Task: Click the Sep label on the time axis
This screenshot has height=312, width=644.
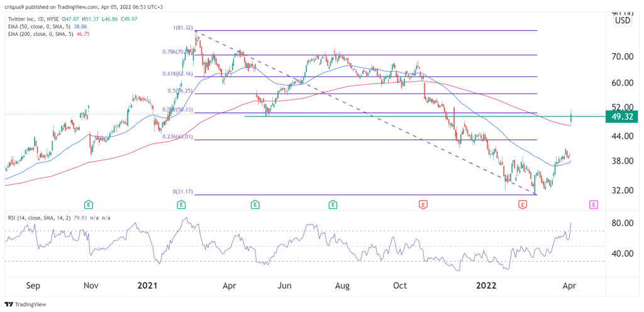Action: point(33,286)
